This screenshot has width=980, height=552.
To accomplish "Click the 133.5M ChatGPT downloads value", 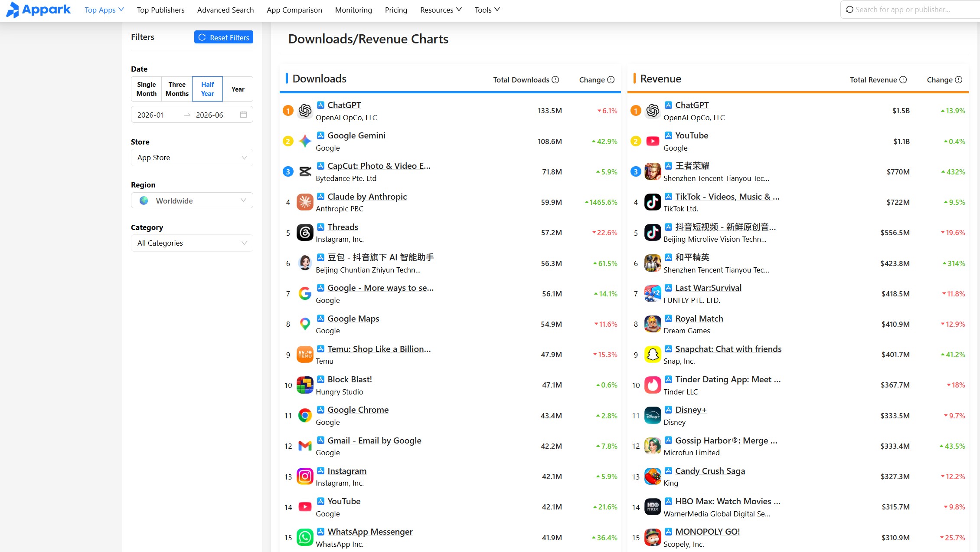I will pos(550,111).
